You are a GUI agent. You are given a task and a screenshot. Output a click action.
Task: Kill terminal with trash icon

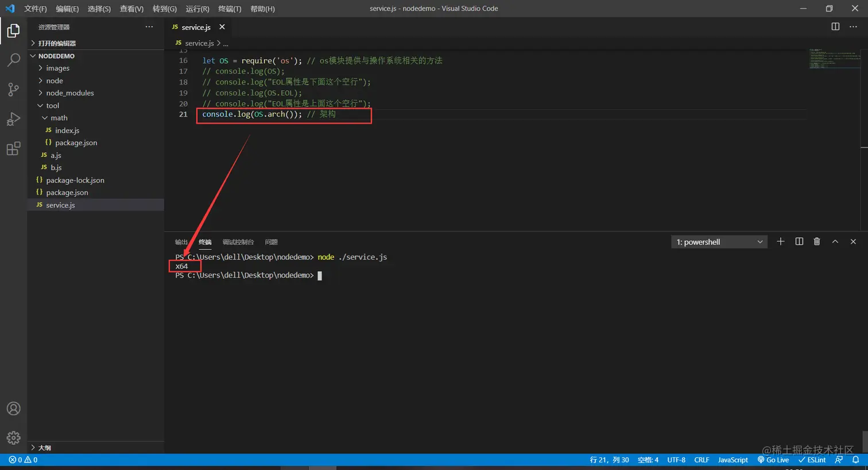[817, 242]
